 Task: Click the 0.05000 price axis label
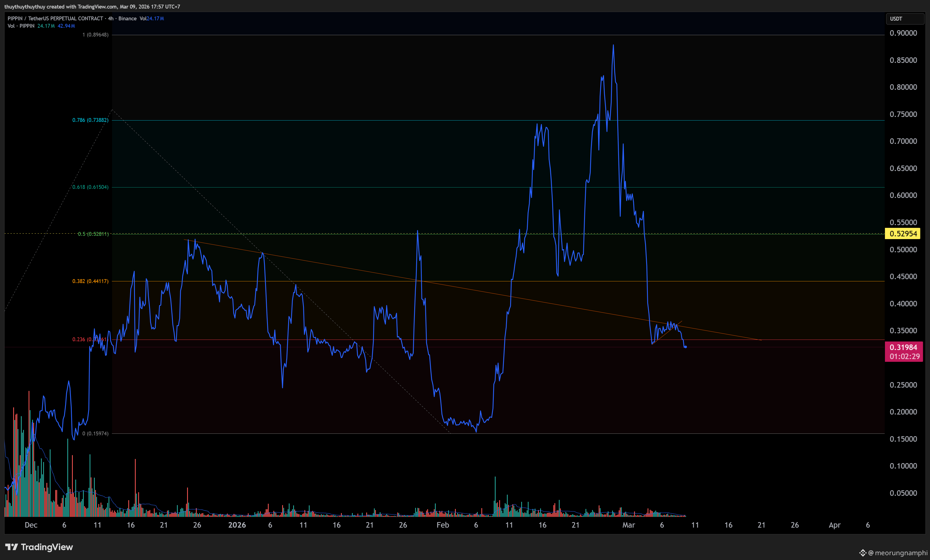pos(903,493)
